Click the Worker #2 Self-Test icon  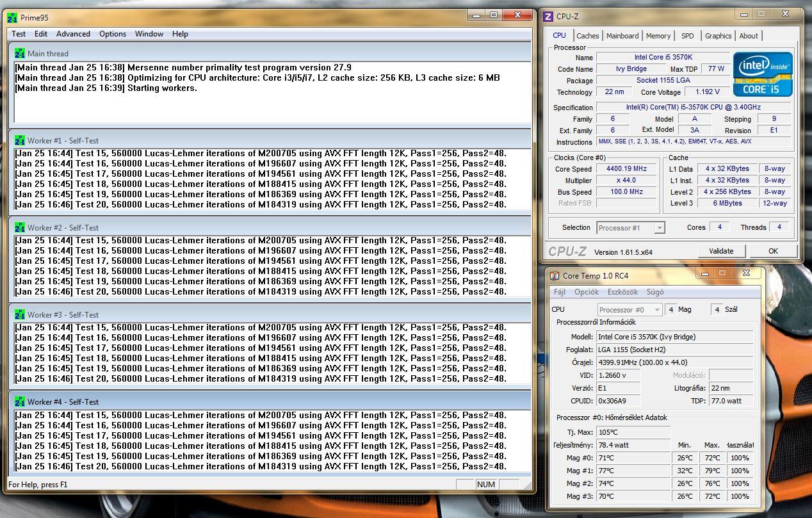click(x=19, y=227)
